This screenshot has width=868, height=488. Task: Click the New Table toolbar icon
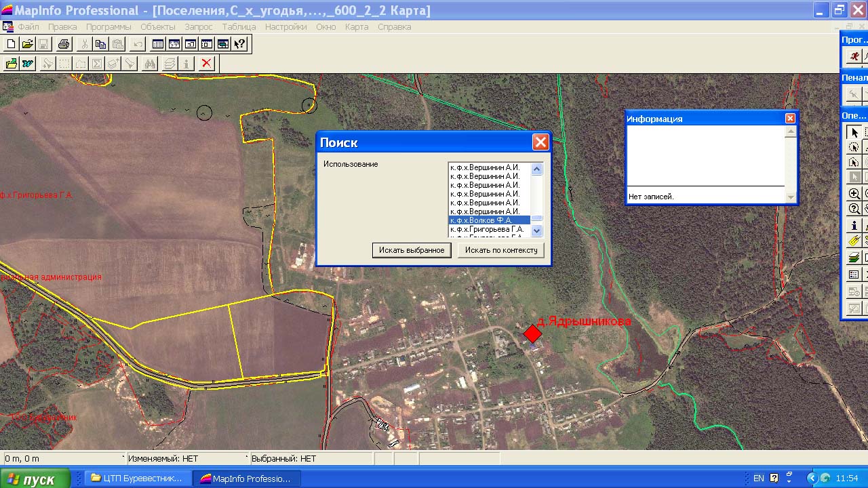11,45
